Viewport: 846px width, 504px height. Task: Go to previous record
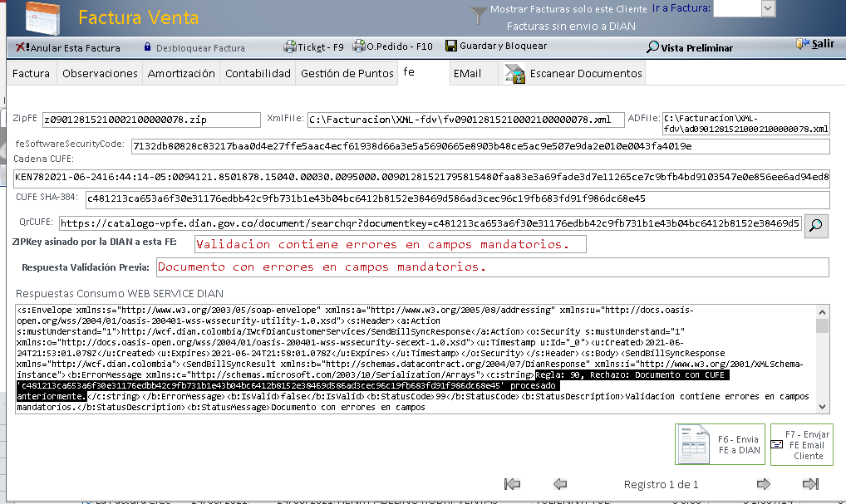[560, 484]
